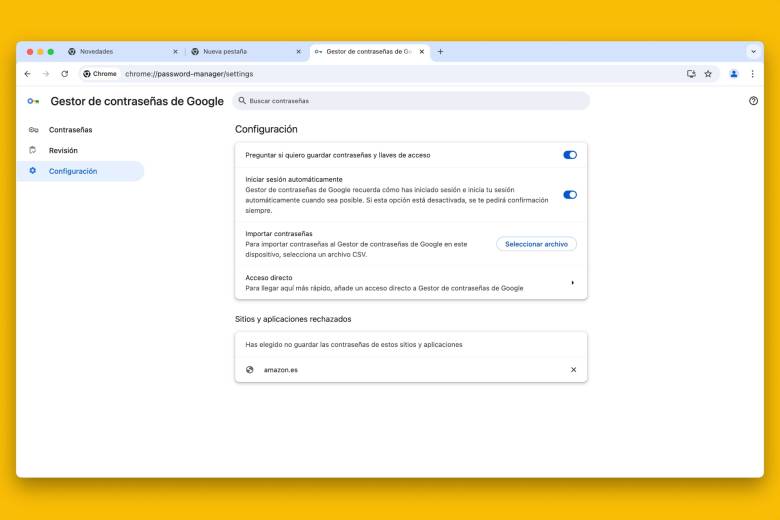The image size is (780, 520).
Task: Click the gear icon beside Configuración
Action: [33, 171]
